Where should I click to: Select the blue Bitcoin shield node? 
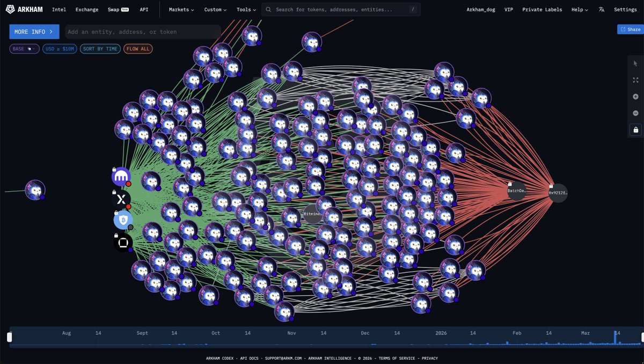(123, 220)
